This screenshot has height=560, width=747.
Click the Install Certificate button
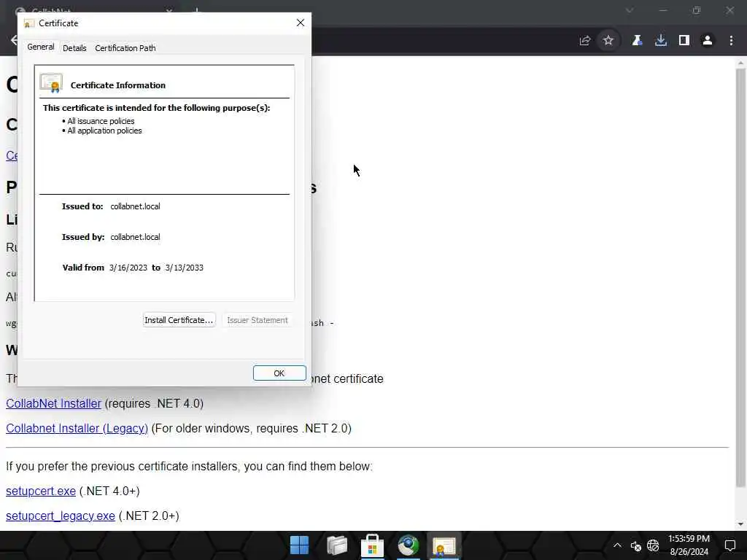point(179,320)
